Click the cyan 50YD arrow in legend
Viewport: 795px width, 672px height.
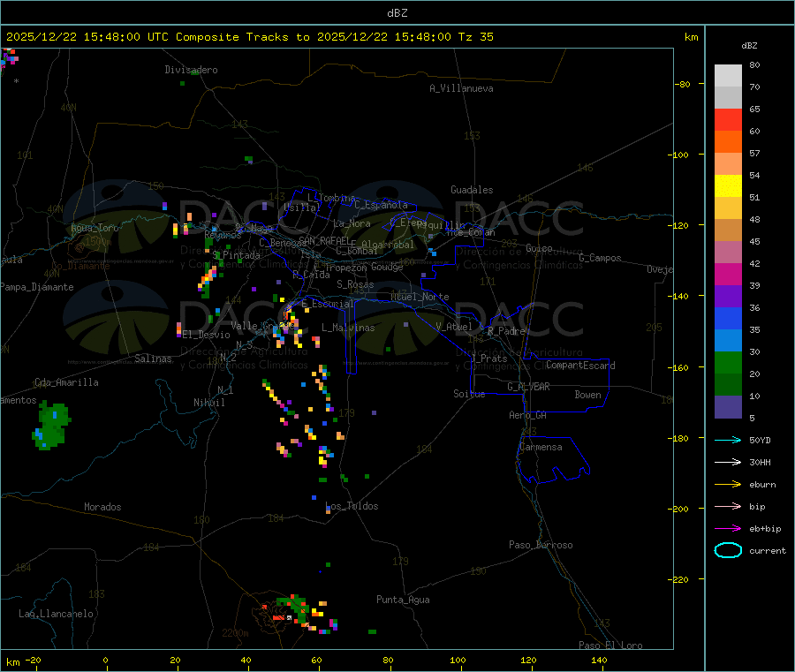[x=728, y=440]
